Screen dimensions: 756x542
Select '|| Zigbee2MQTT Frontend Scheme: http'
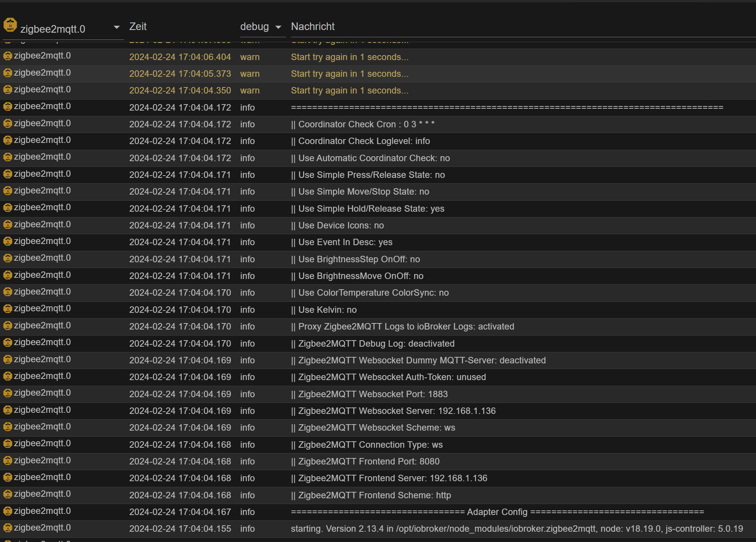tap(371, 495)
